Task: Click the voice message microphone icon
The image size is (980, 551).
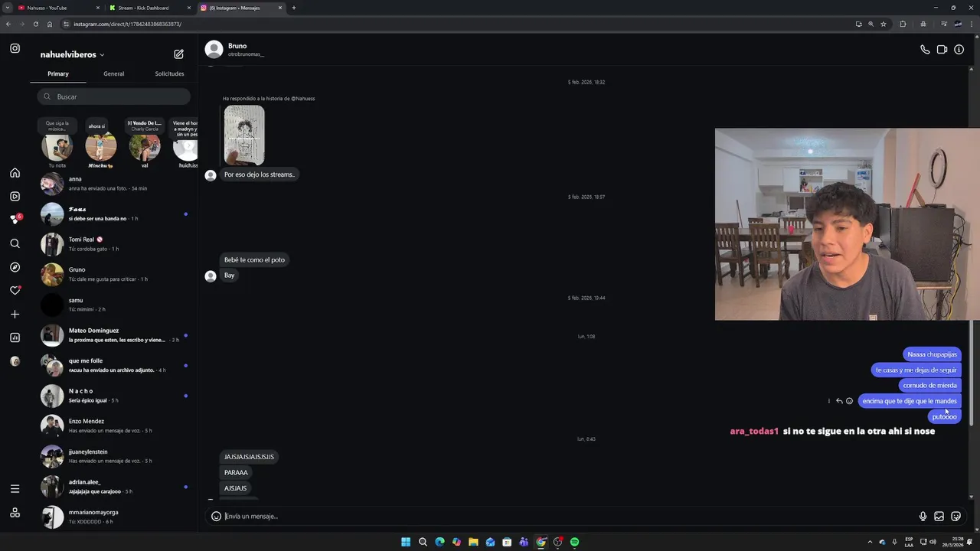Action: click(923, 516)
